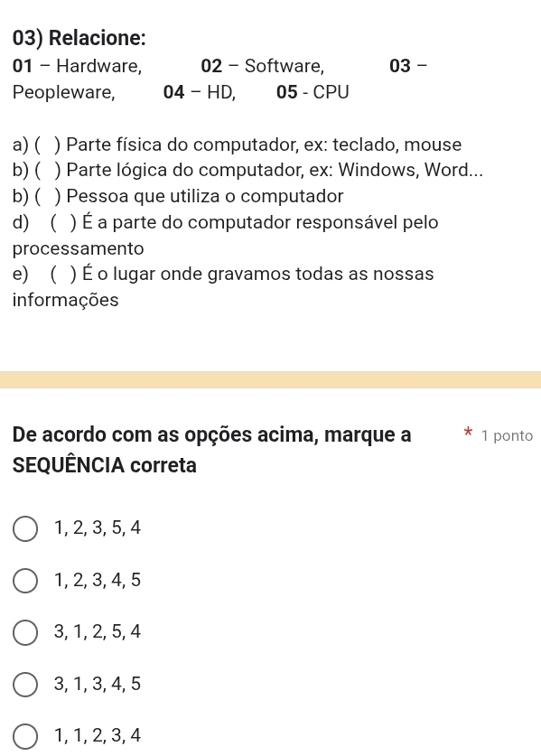Select the radio button for 1, 2, 3, 5, 4
The width and height of the screenshot is (541, 756).
(25, 529)
